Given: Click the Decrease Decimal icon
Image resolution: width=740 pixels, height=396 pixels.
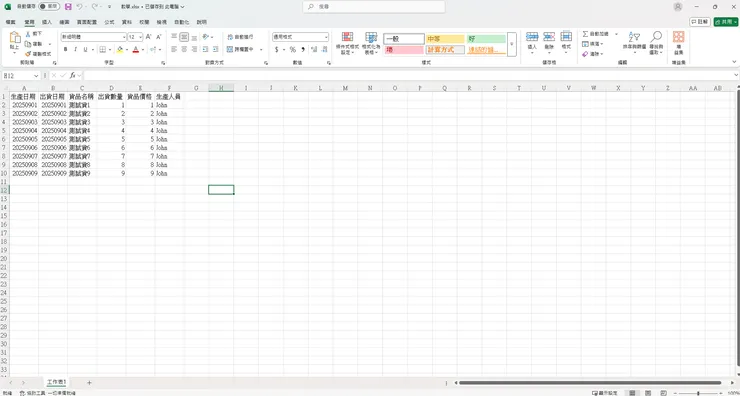Looking at the screenshot, I should pyautogui.click(x=324, y=49).
